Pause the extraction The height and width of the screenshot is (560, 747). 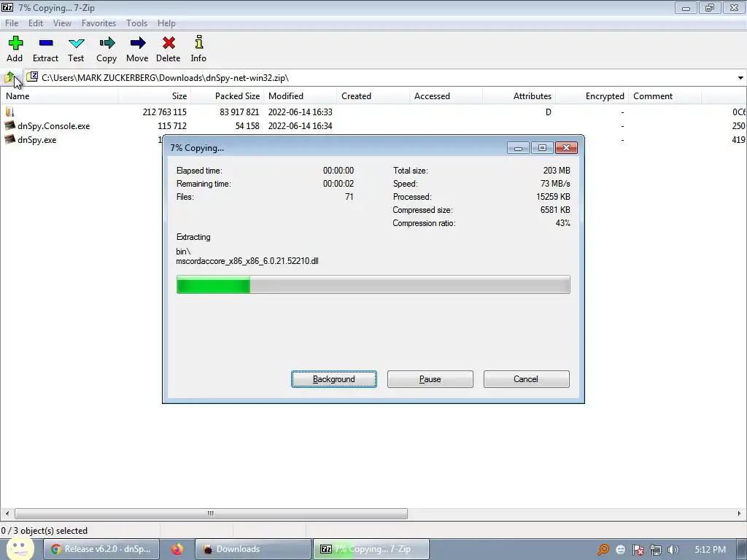point(430,379)
